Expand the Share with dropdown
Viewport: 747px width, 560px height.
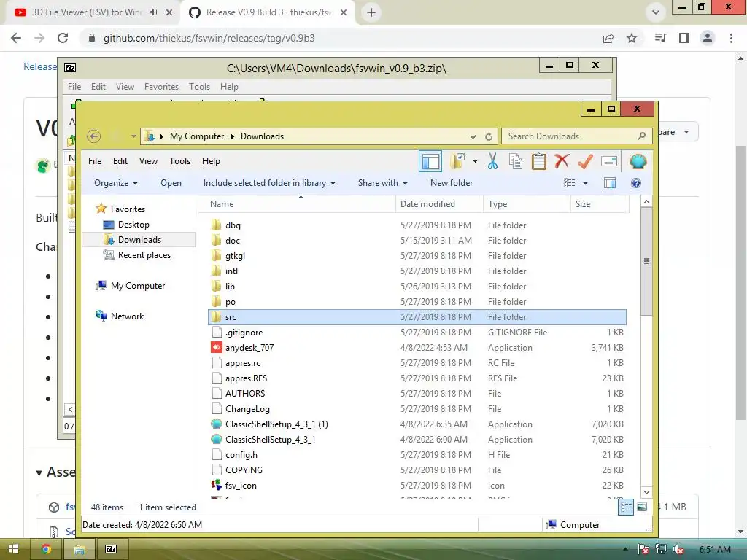382,183
